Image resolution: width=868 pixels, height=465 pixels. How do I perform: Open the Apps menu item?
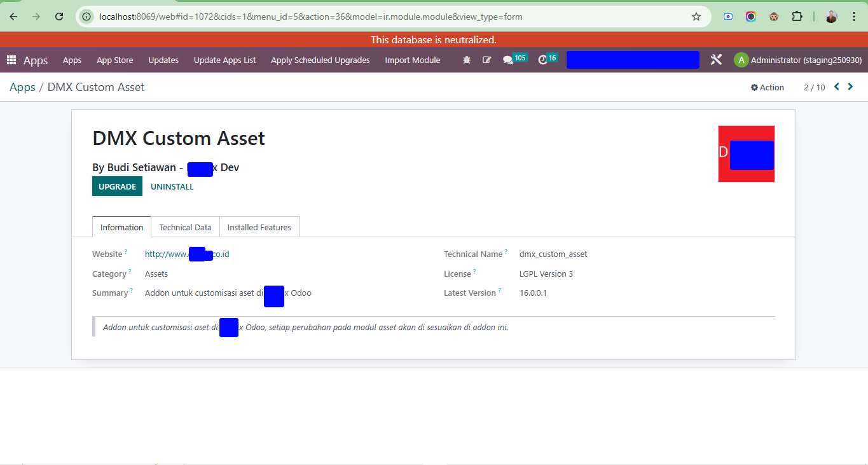point(72,60)
